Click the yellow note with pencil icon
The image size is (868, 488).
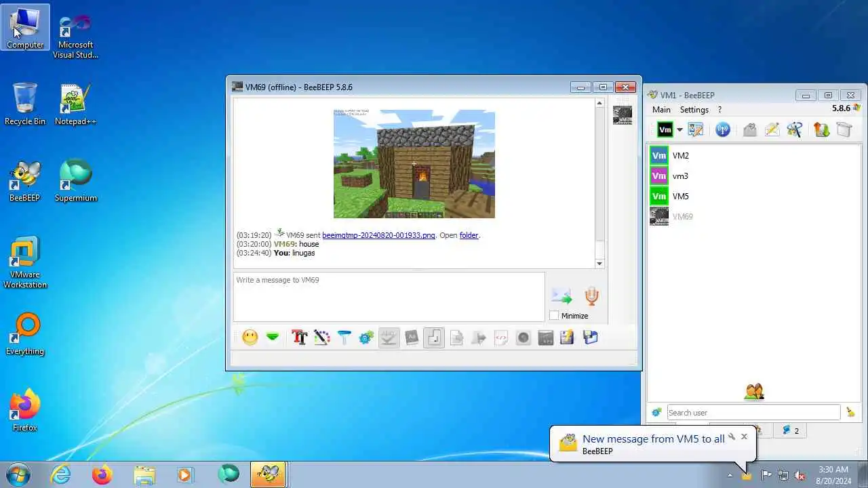568,338
